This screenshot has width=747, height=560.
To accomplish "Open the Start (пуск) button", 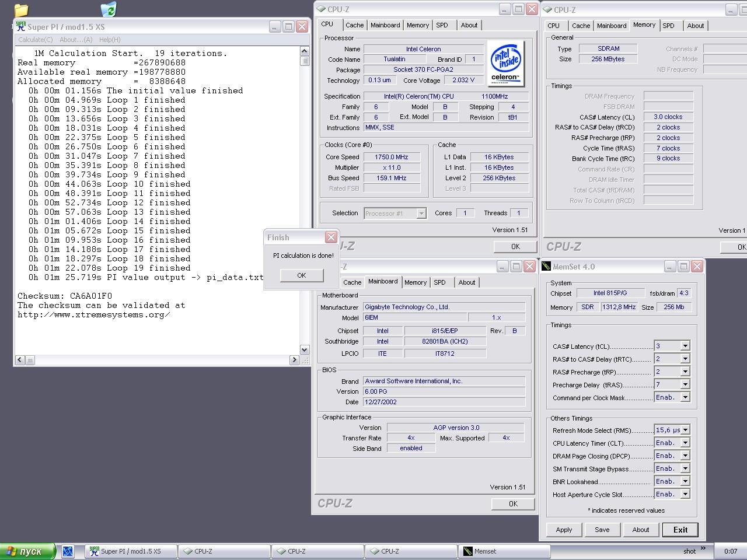I will tap(28, 551).
